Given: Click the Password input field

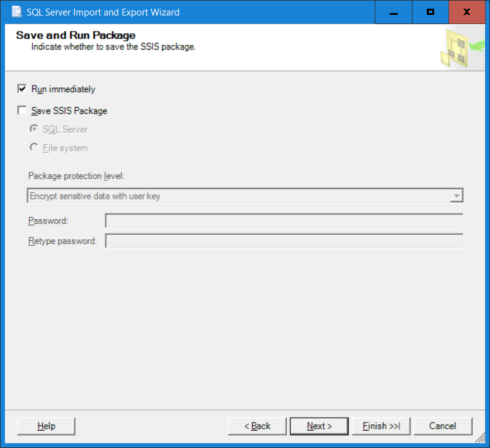Looking at the screenshot, I should [x=284, y=221].
